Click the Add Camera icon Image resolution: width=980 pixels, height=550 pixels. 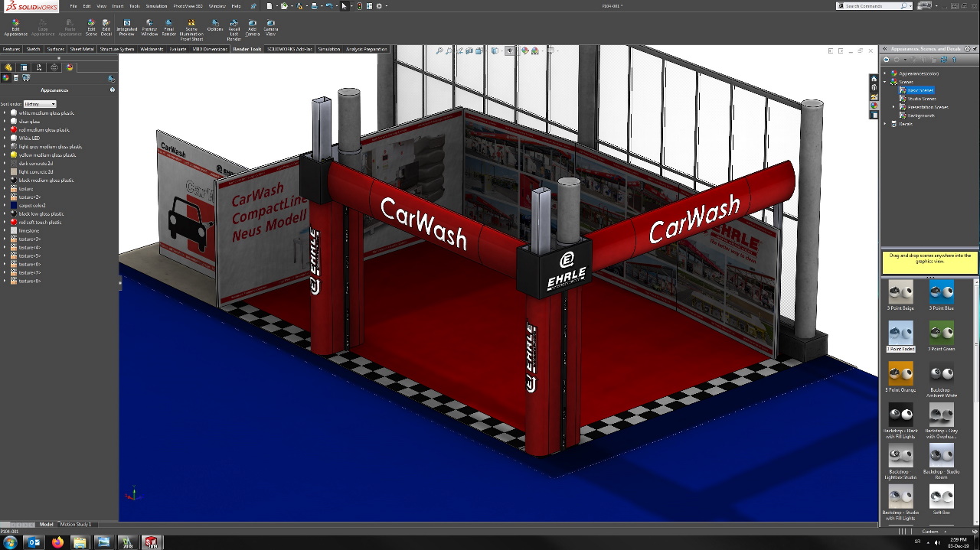(252, 27)
